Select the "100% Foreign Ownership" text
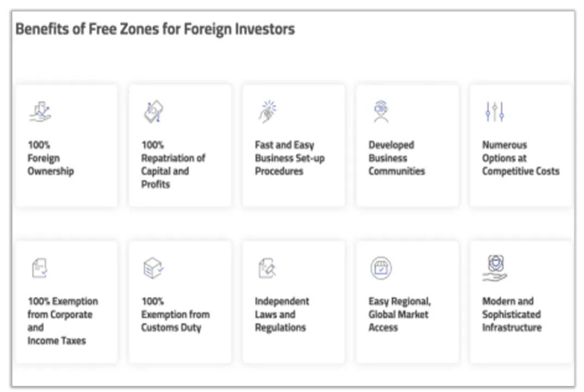This screenshot has width=584, height=392. point(51,158)
